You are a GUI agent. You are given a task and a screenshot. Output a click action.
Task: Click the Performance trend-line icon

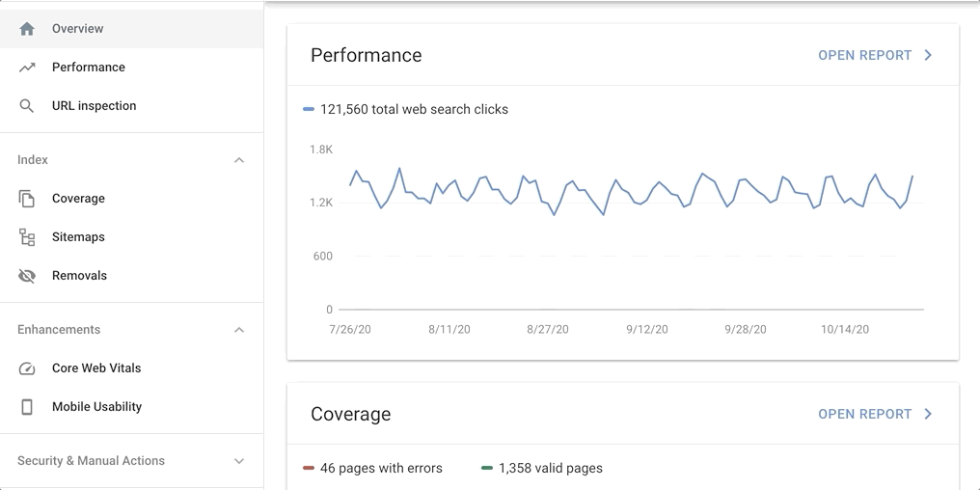27,68
